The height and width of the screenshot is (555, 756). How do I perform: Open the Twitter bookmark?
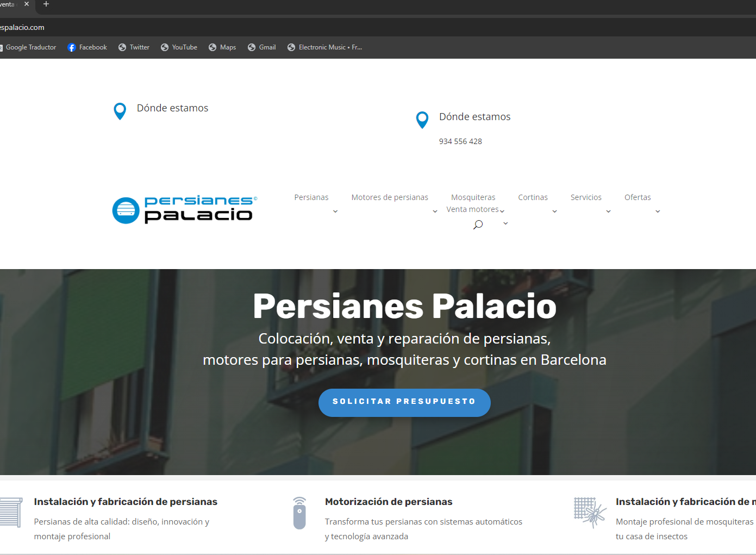pyautogui.click(x=134, y=47)
